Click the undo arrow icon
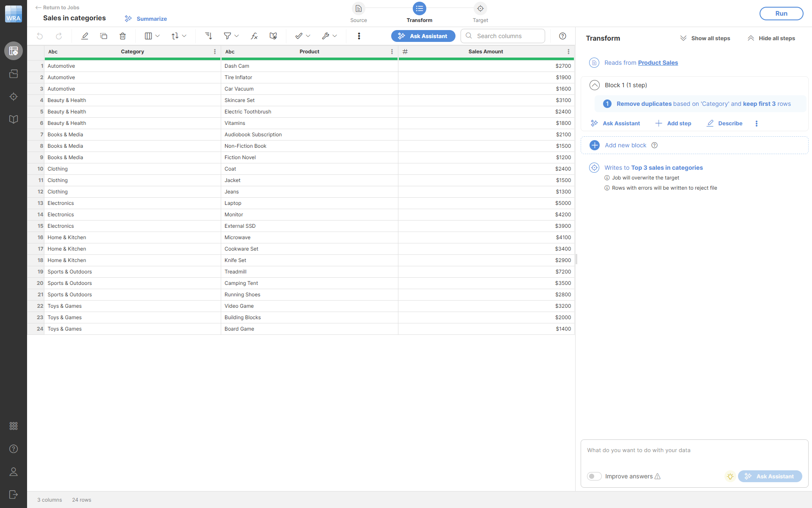812x508 pixels. pos(40,36)
